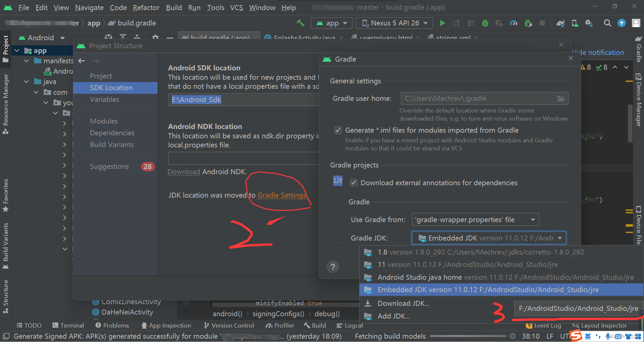Click the folder browse icon for Gradle user home
Image resolution: width=644 pixels, height=342 pixels.
[x=561, y=98]
